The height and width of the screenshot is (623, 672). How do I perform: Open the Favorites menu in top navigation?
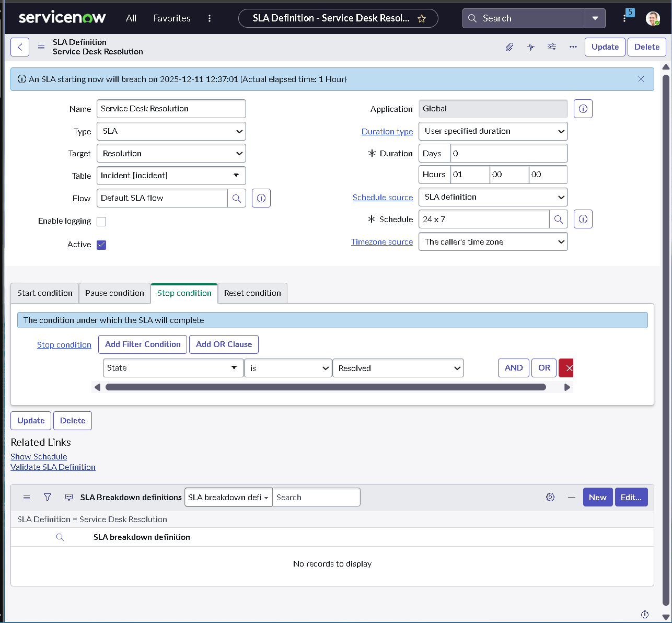coord(171,18)
